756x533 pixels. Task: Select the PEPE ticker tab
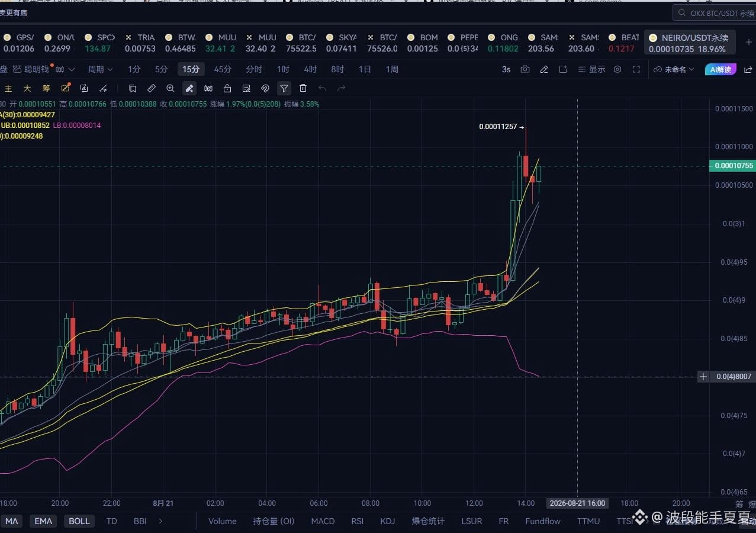(462, 43)
